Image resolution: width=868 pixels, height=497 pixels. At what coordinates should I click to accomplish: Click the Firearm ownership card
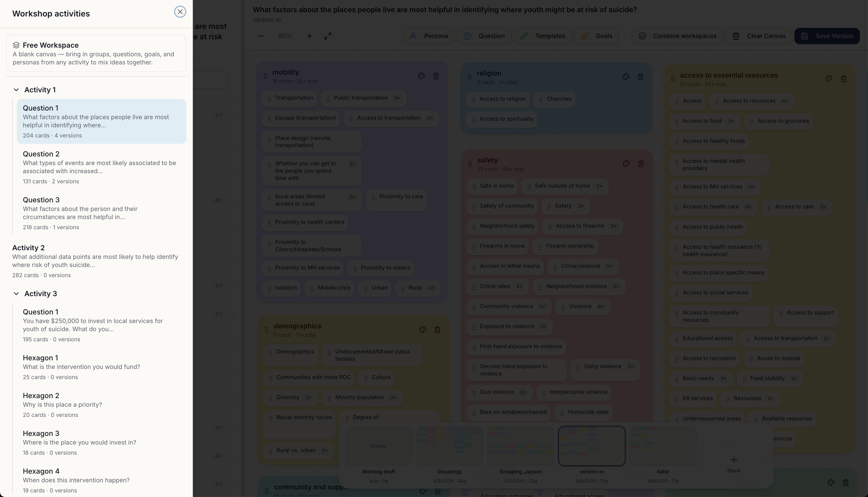click(565, 246)
